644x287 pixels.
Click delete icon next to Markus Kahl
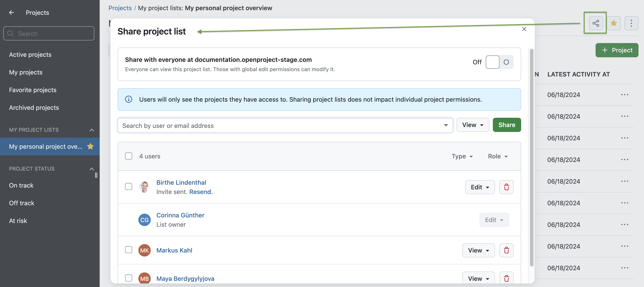coord(506,250)
